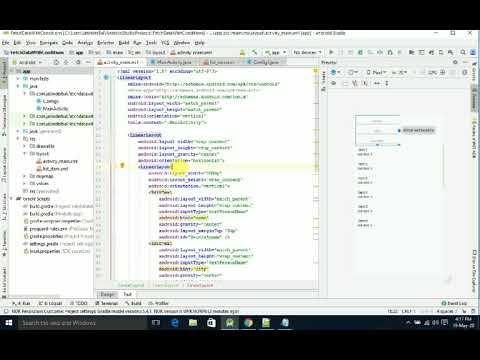Open the Event Log button
The image size is (480, 360).
[x=454, y=303]
